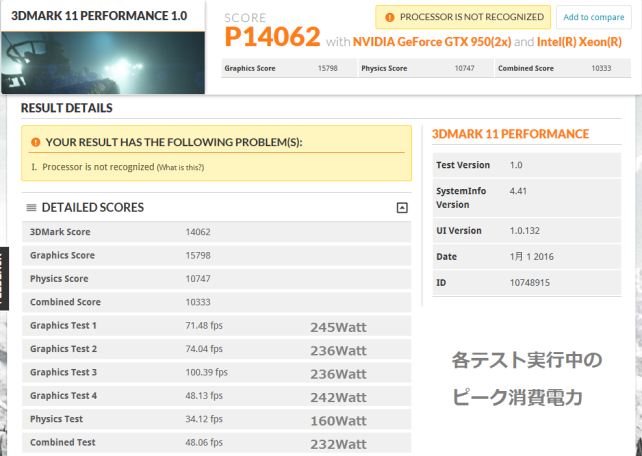
Task: Select the Graphics Score row value 15798
Action: click(x=198, y=255)
